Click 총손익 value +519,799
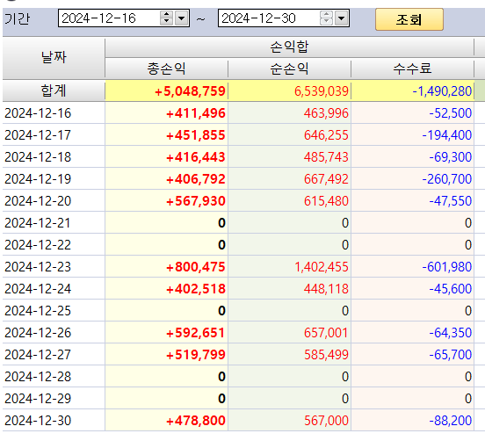The image size is (485, 448). (196, 355)
